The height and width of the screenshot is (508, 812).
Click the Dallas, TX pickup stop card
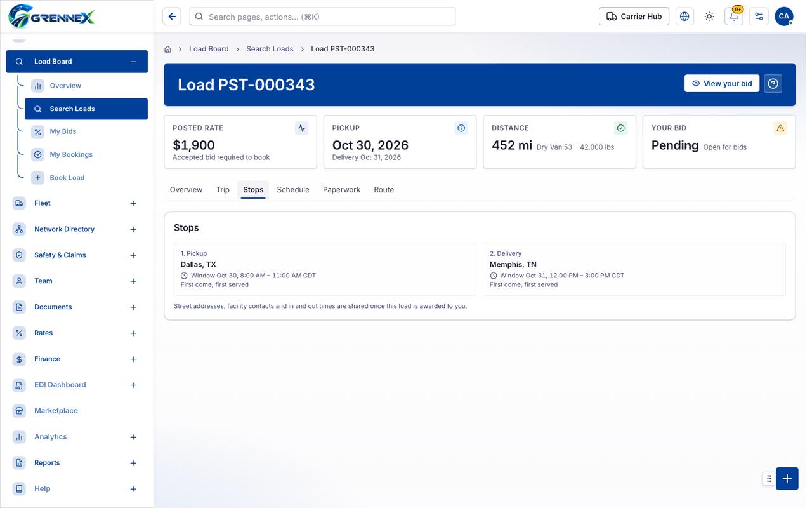(x=325, y=269)
